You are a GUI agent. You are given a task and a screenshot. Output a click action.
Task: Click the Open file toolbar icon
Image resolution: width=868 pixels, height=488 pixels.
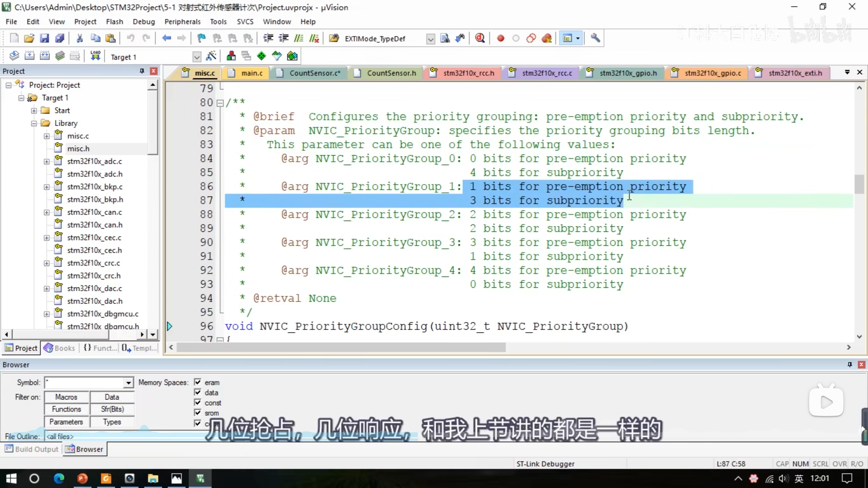tap(29, 38)
